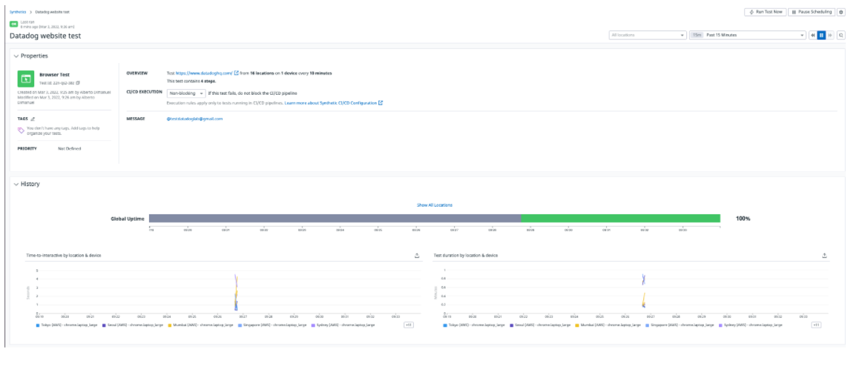Viewport: 868px width, 378px height.
Task: Step back in time with the rewind icon
Action: 812,35
